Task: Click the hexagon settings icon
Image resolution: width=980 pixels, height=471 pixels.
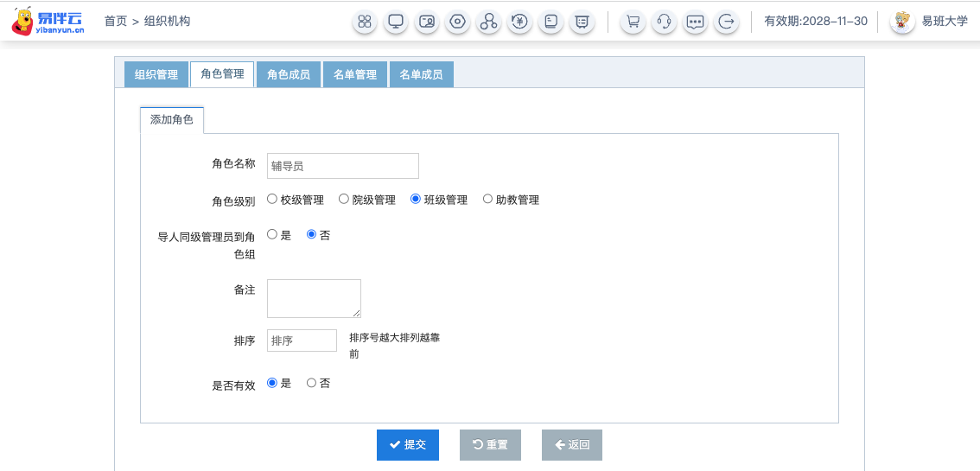Action: click(x=458, y=22)
